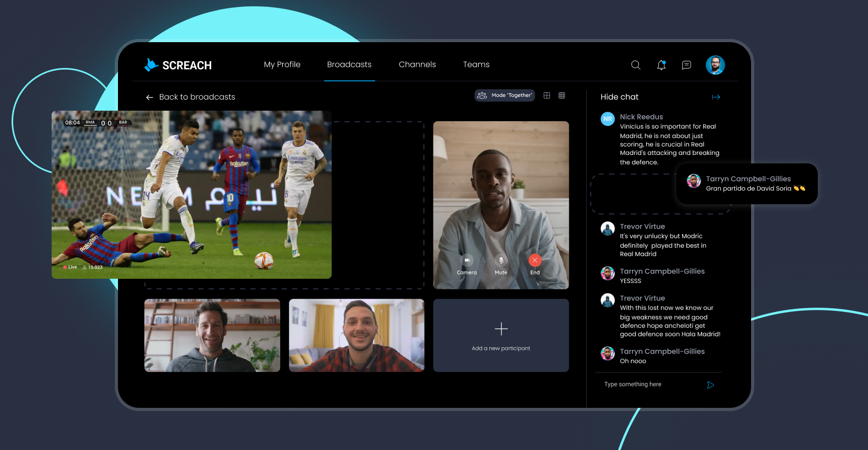Click back arrow to broadcasts
Image resolution: width=868 pixels, height=450 pixels.
click(150, 97)
